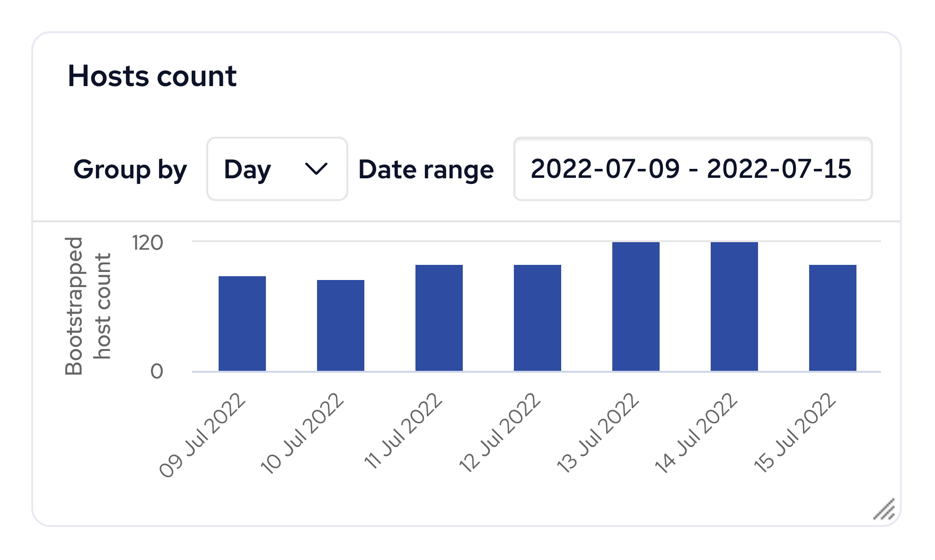This screenshot has width=935, height=560.
Task: Click the date range input field
Action: click(x=693, y=169)
